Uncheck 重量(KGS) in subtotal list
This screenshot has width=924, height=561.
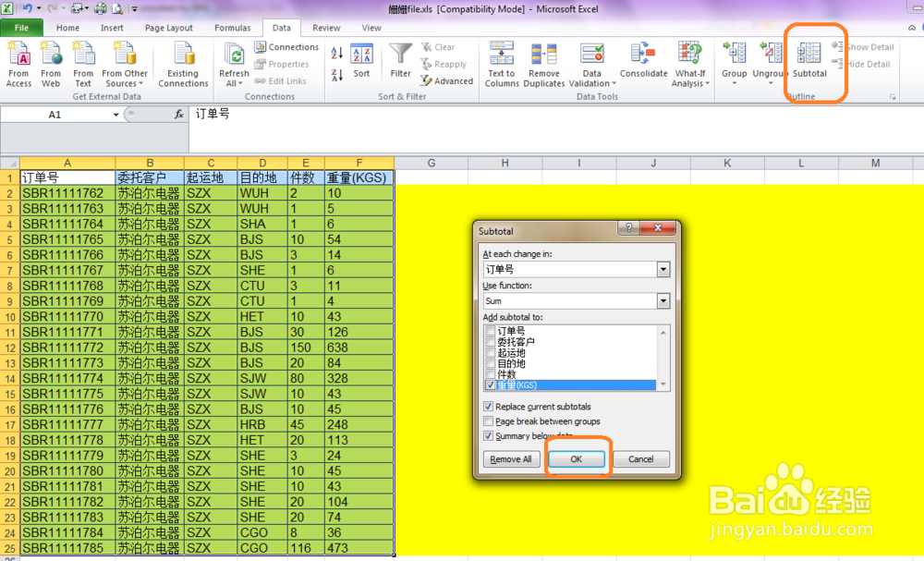[x=491, y=384]
